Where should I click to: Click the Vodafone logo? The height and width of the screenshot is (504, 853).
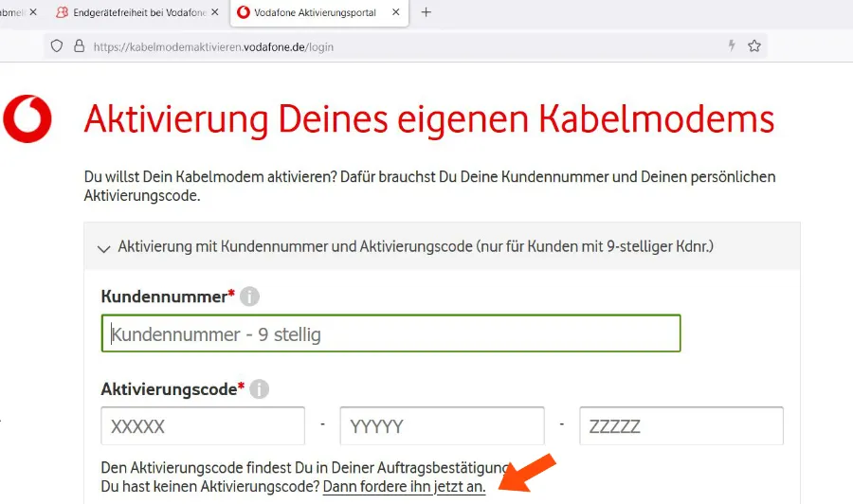click(27, 118)
